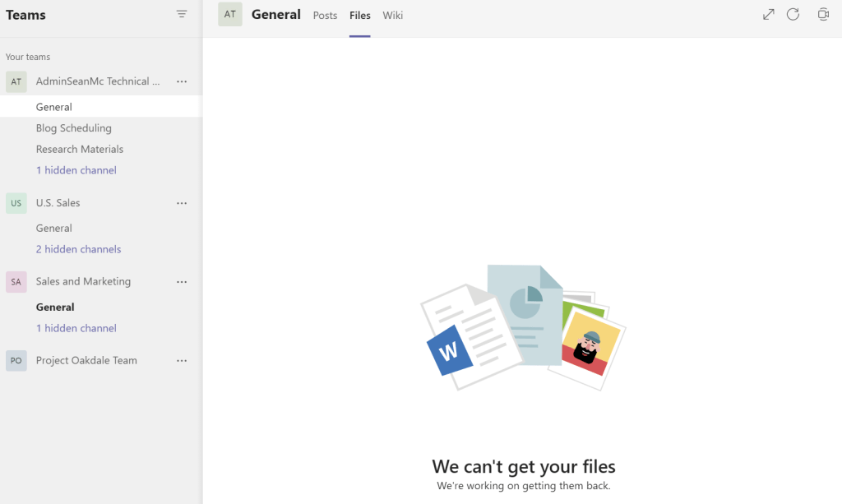The width and height of the screenshot is (842, 504).
Task: Open the Blog Scheduling channel
Action: 74,128
